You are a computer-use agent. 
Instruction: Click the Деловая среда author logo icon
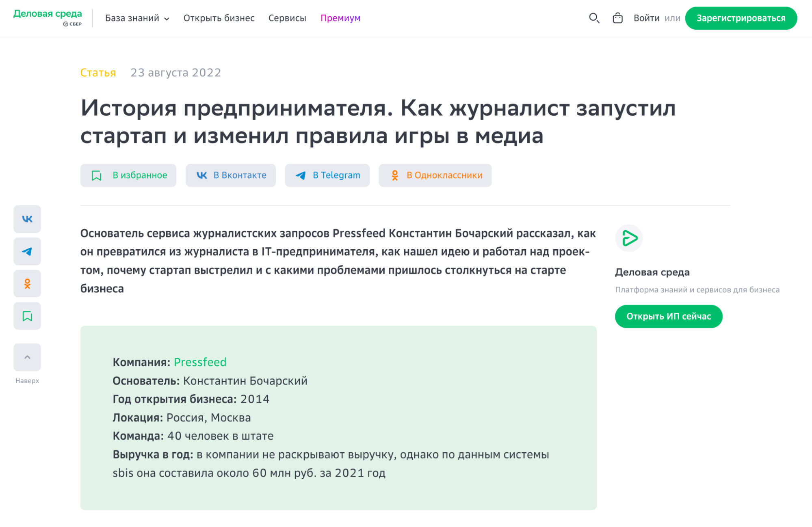(x=629, y=238)
